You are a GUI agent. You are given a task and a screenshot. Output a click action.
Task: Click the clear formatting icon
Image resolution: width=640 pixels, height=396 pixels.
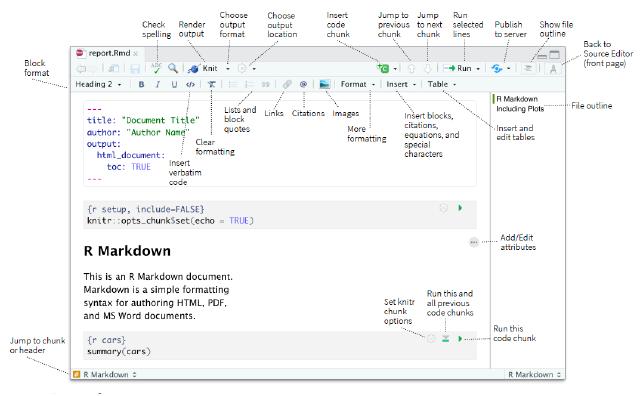211,85
